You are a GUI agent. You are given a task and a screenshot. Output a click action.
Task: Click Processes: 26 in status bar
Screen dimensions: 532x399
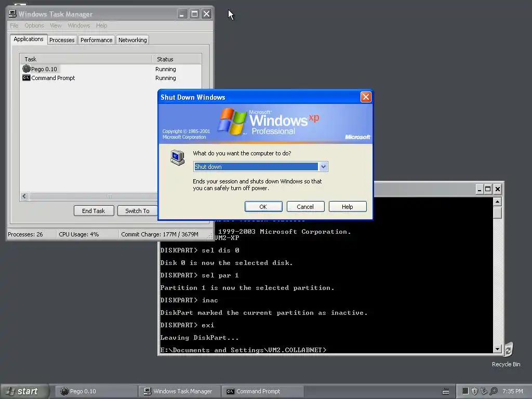point(25,234)
